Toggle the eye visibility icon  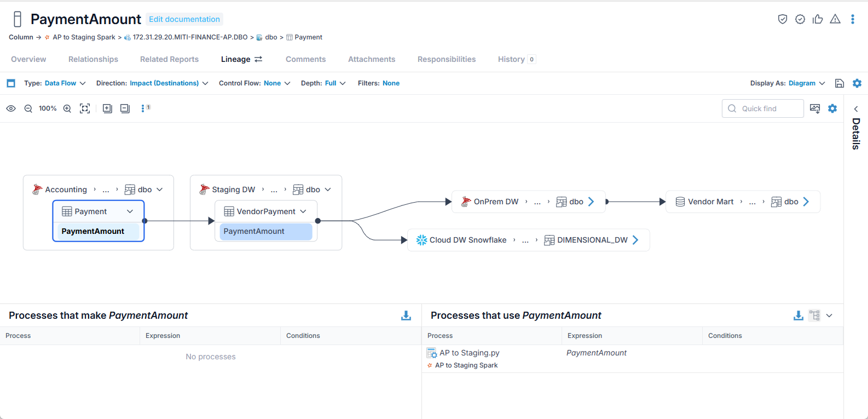point(11,108)
